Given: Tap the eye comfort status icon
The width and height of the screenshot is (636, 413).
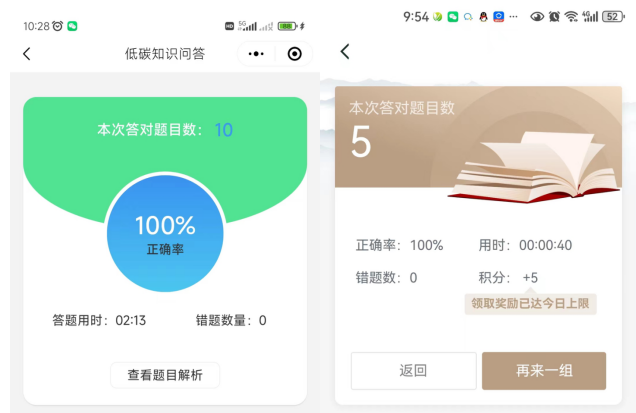Looking at the screenshot, I should pos(537,17).
